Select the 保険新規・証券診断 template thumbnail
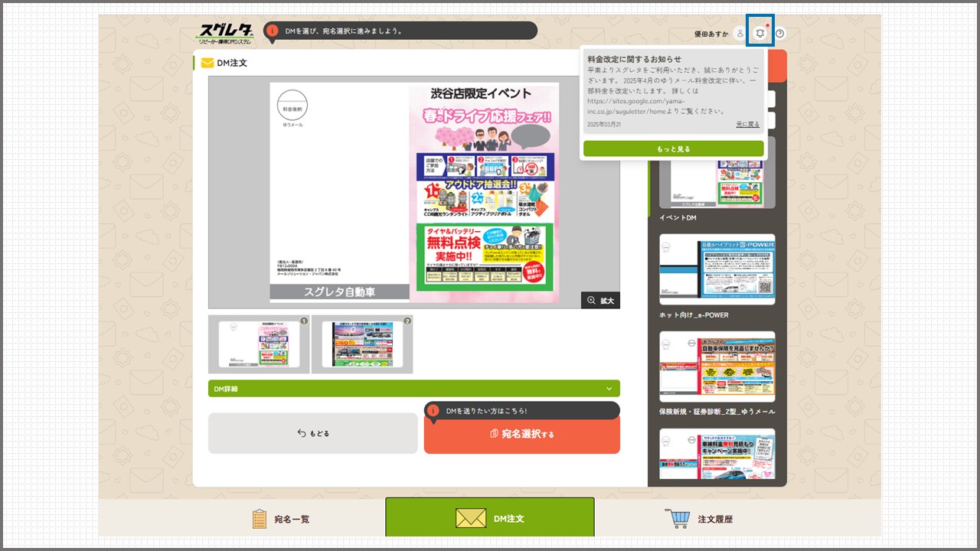The image size is (980, 551). point(717,367)
